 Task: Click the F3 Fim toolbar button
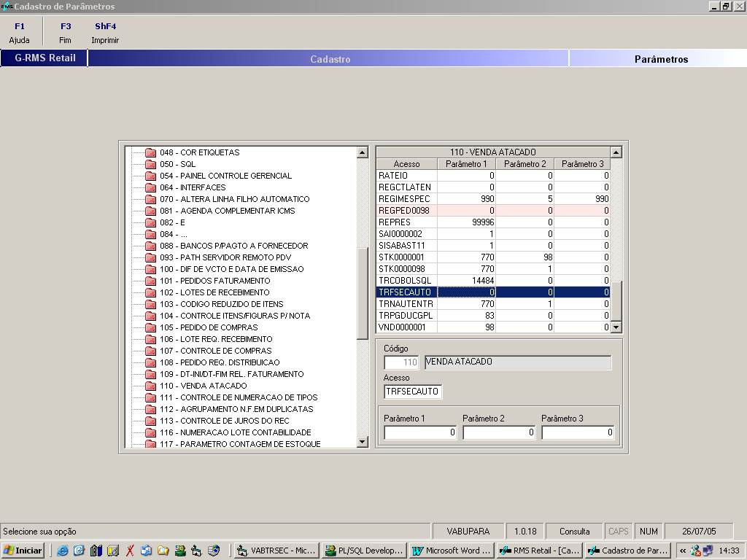pos(66,34)
